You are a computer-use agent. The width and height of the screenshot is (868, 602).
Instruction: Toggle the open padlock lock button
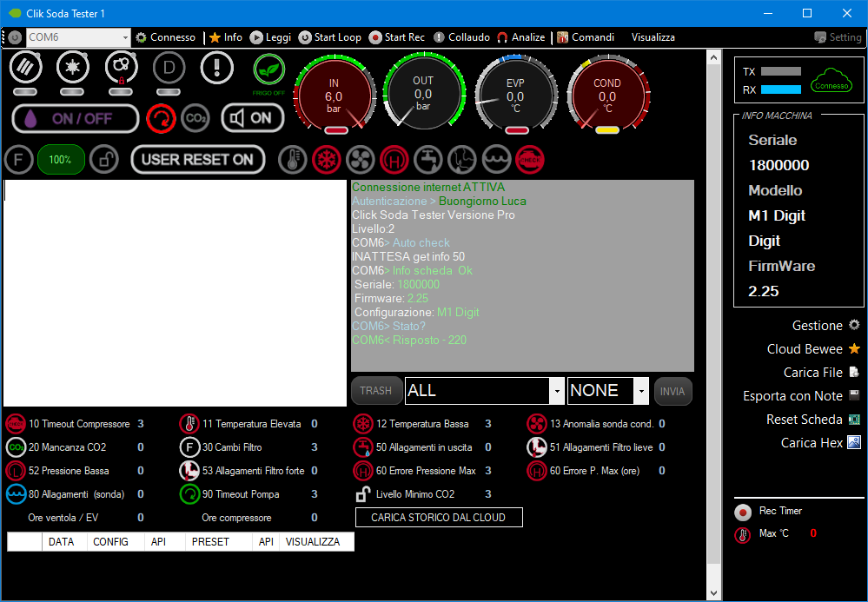click(104, 160)
